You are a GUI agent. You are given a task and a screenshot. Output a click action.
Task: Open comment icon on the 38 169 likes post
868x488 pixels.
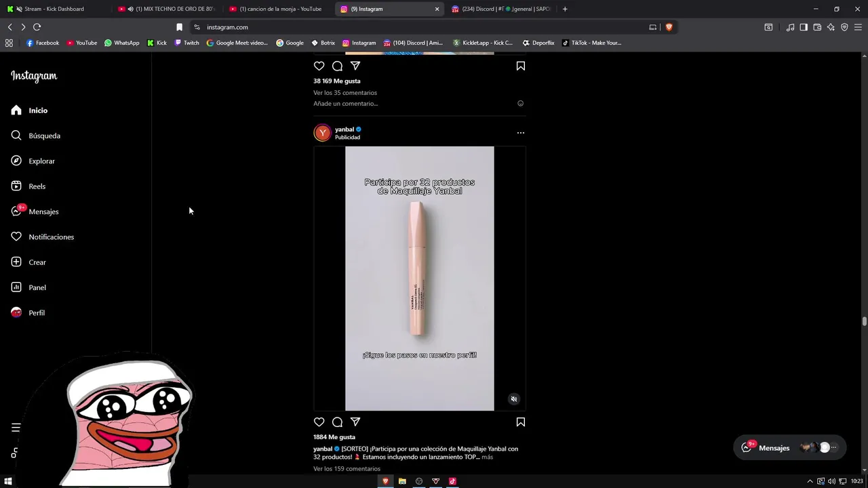337,66
